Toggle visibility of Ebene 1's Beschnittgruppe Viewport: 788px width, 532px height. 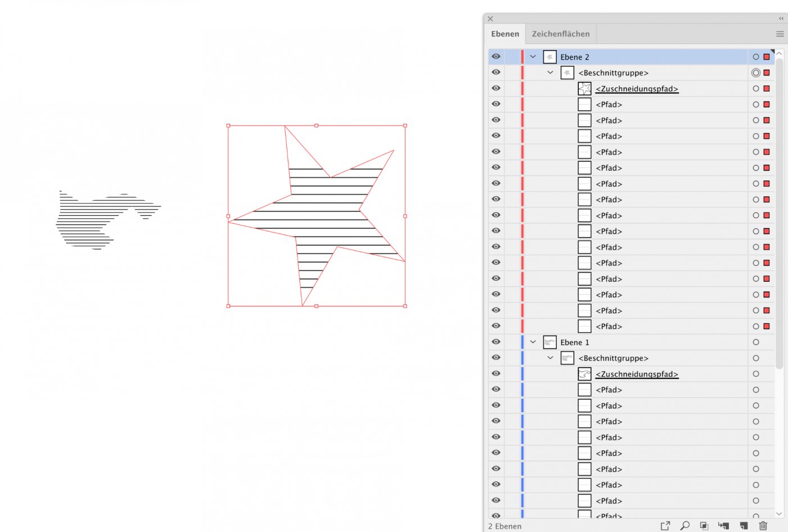496,358
